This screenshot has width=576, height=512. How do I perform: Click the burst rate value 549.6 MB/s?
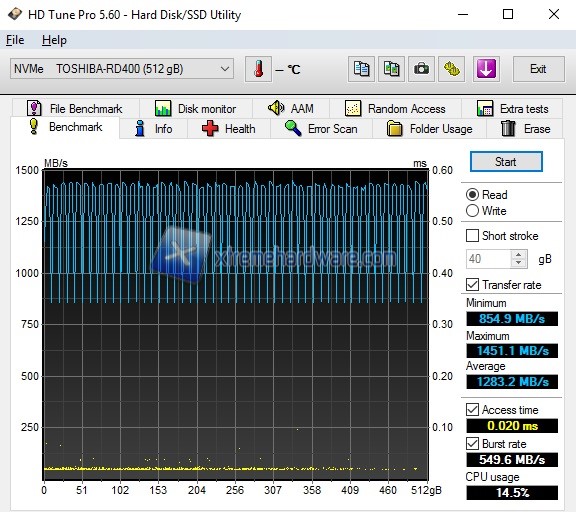[512, 460]
